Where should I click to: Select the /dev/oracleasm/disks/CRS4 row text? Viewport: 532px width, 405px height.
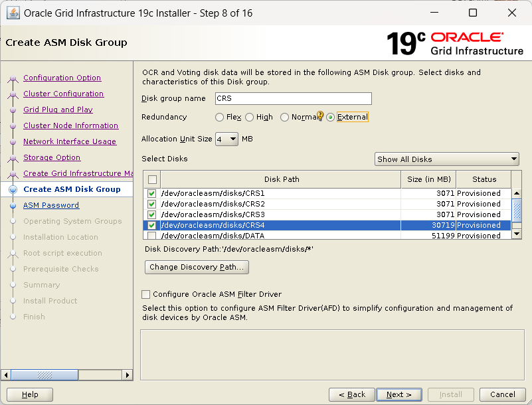tap(213, 225)
